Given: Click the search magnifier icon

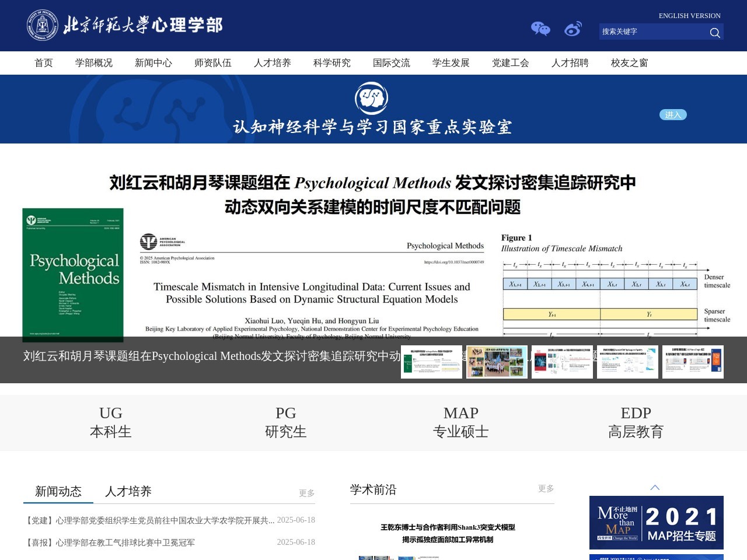Looking at the screenshot, I should (x=715, y=32).
